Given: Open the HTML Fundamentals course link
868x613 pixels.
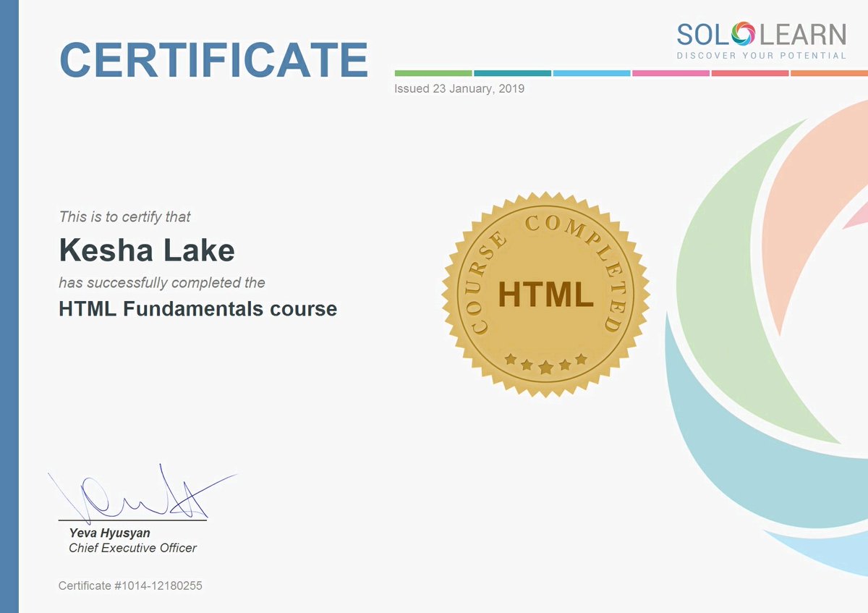Looking at the screenshot, I should (x=197, y=308).
